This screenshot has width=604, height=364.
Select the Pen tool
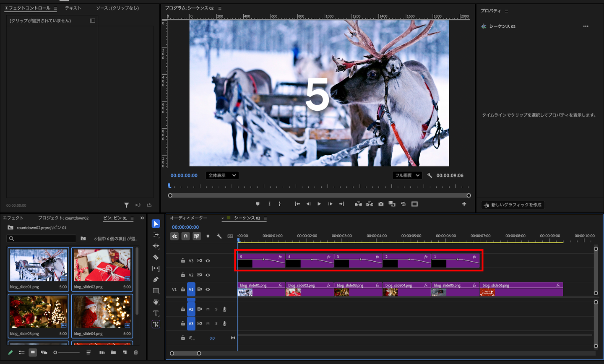(156, 279)
